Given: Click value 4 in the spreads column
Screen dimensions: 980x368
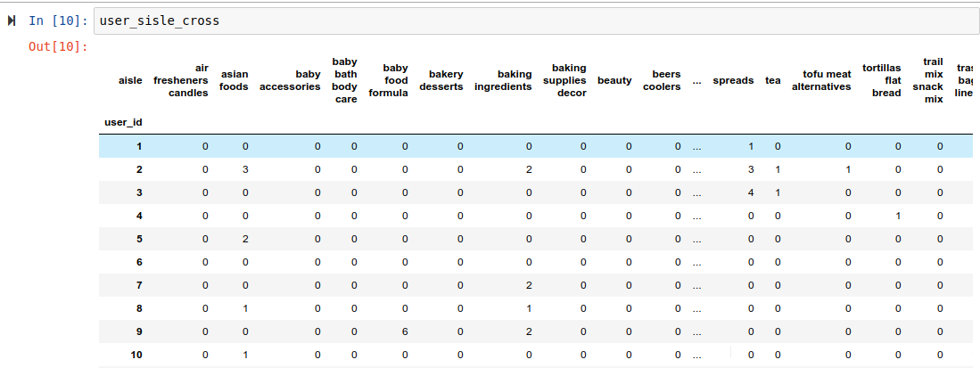Looking at the screenshot, I should tap(751, 192).
